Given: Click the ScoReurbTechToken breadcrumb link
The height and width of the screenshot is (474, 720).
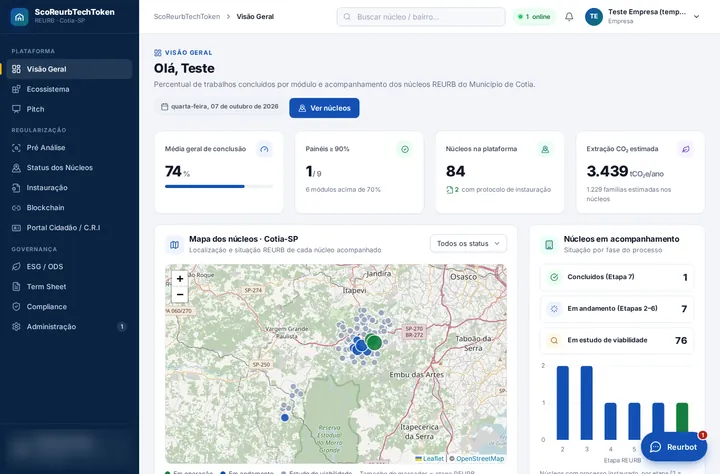Looking at the screenshot, I should 187,17.
